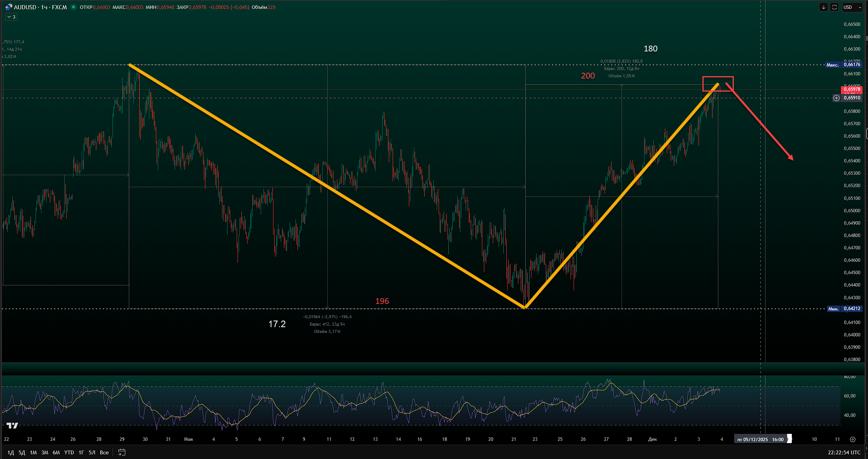Click the plus icon on the price scale

coord(836,98)
